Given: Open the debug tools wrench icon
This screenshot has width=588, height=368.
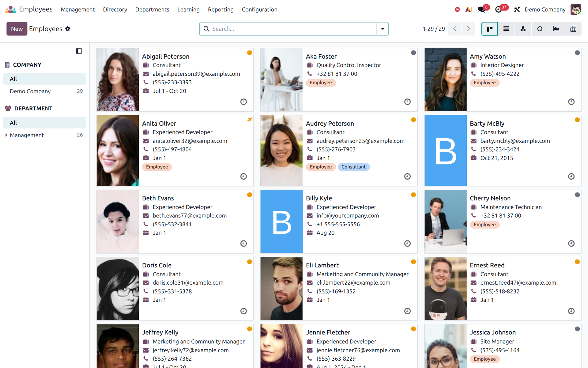Looking at the screenshot, I should tap(517, 10).
